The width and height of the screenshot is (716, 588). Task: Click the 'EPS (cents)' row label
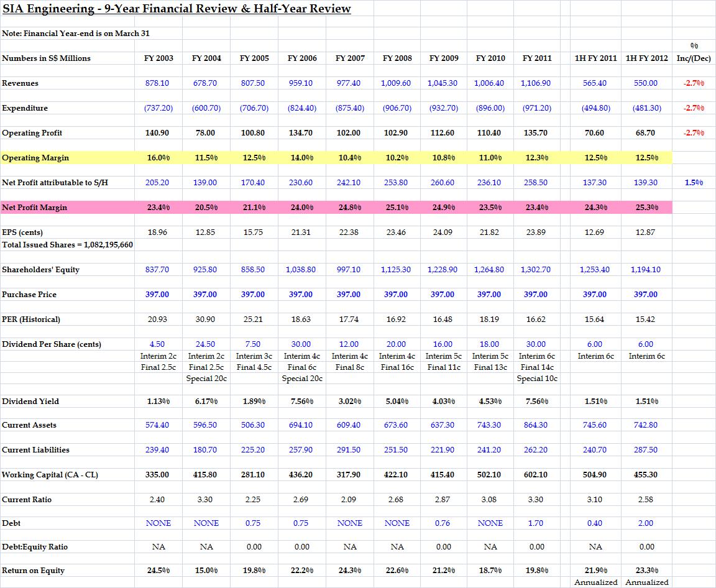point(22,232)
